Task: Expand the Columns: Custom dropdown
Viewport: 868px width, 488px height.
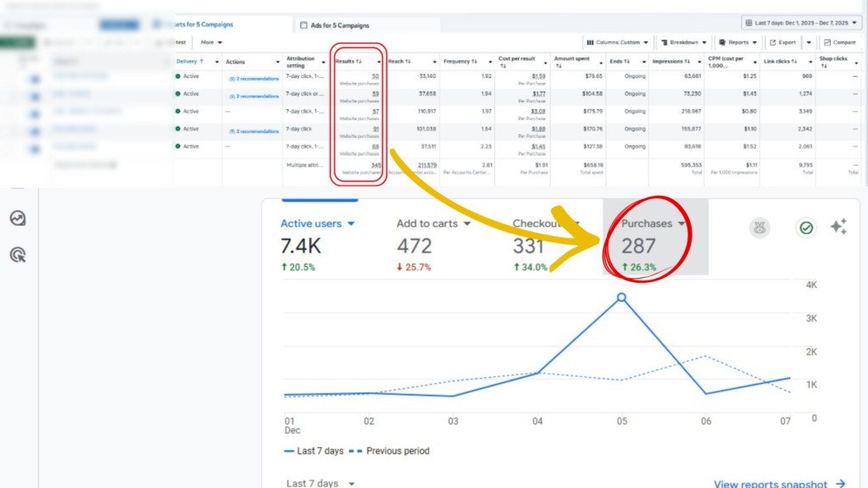Action: (x=616, y=42)
